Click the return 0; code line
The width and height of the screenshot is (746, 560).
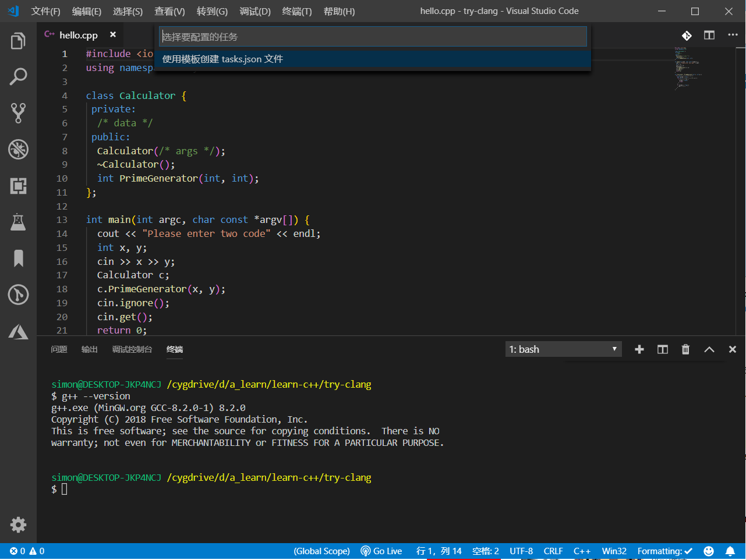pyautogui.click(x=122, y=331)
